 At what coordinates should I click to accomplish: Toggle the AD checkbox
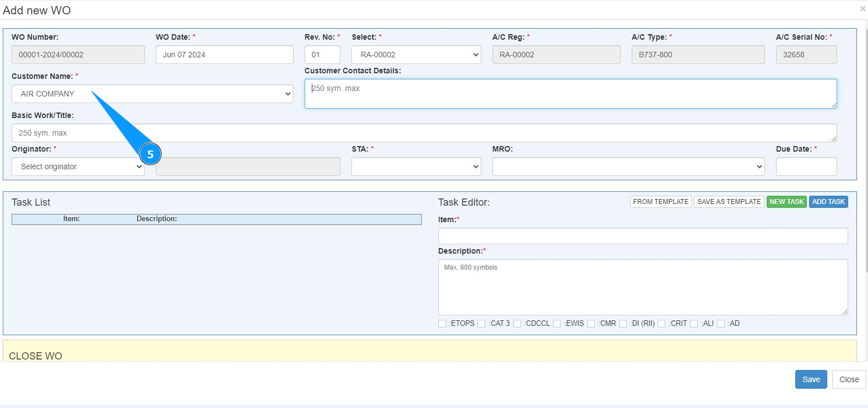pos(721,324)
